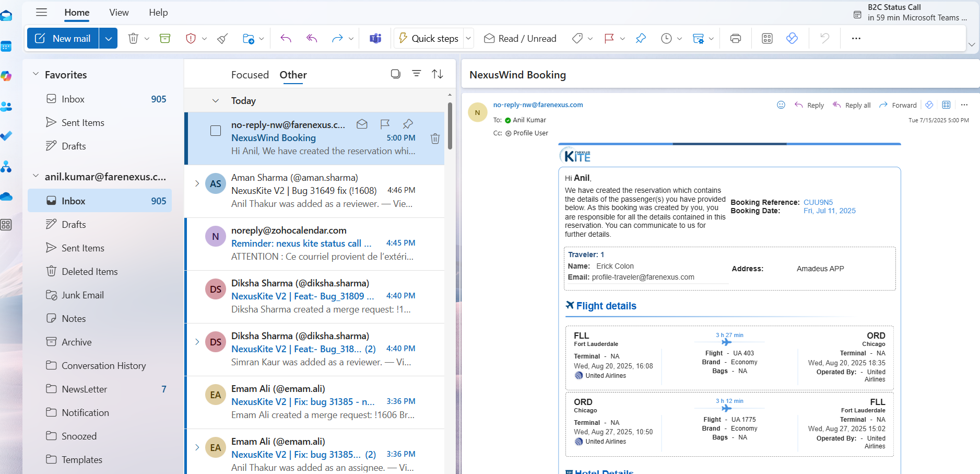Click the Undo icon in ribbon
Viewport: 980px width, 474px height.
pos(824,38)
